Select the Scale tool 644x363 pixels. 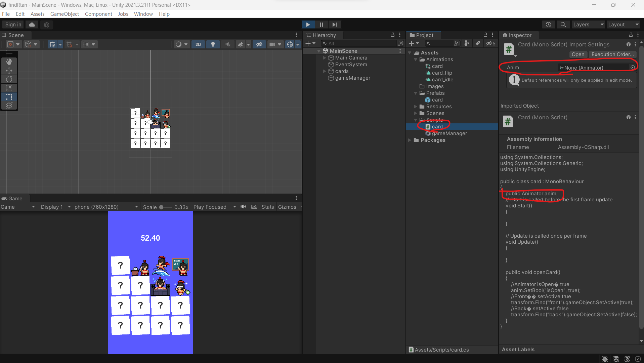[9, 88]
